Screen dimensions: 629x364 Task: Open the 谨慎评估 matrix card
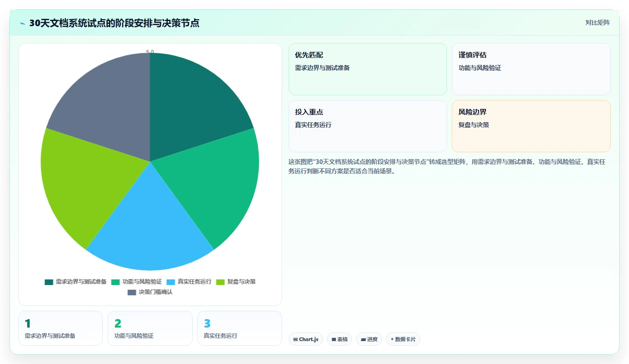(531, 69)
